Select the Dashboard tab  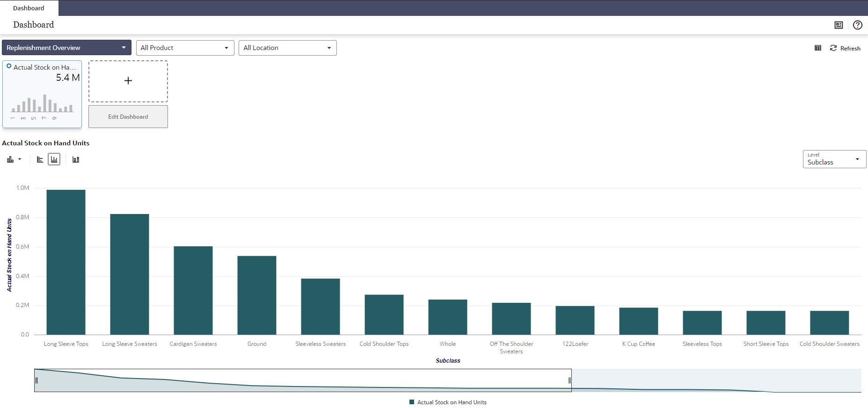(29, 8)
